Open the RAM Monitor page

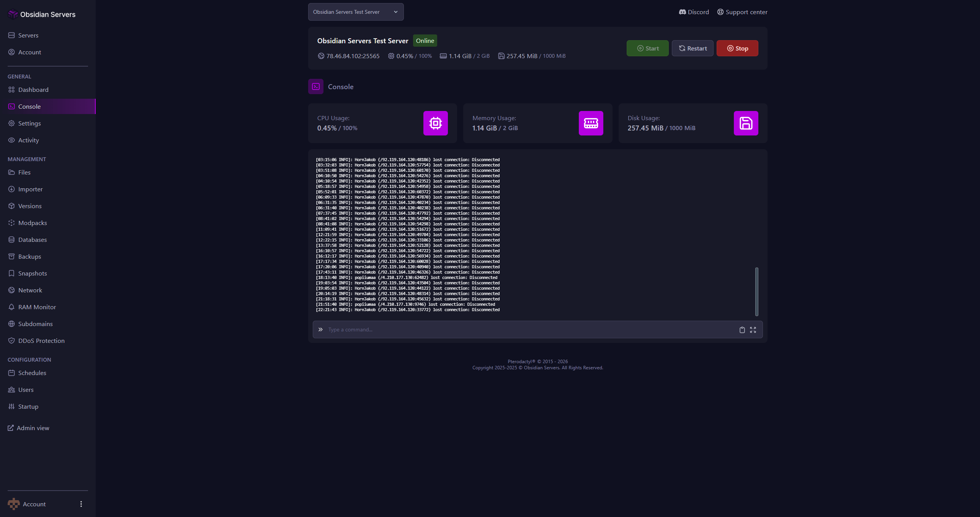37,307
